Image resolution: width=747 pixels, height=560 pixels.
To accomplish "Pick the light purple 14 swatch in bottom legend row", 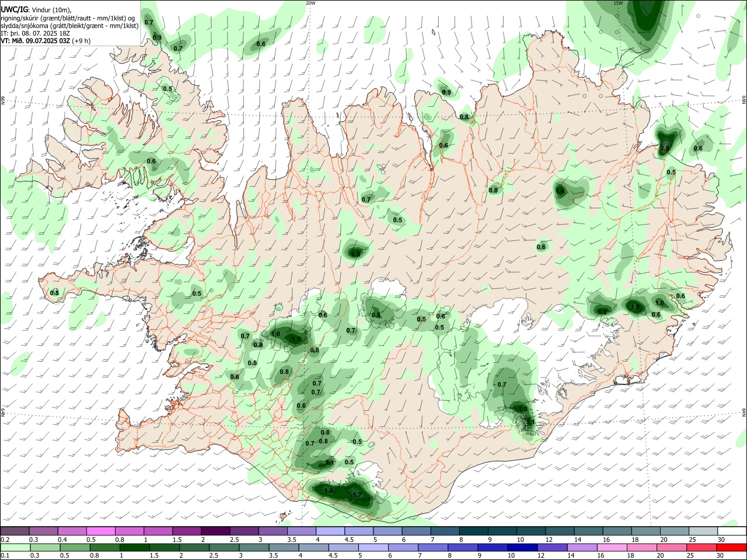I will 582,548.
